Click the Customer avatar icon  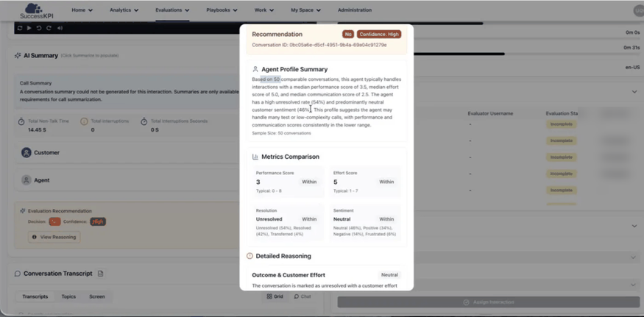pos(26,153)
